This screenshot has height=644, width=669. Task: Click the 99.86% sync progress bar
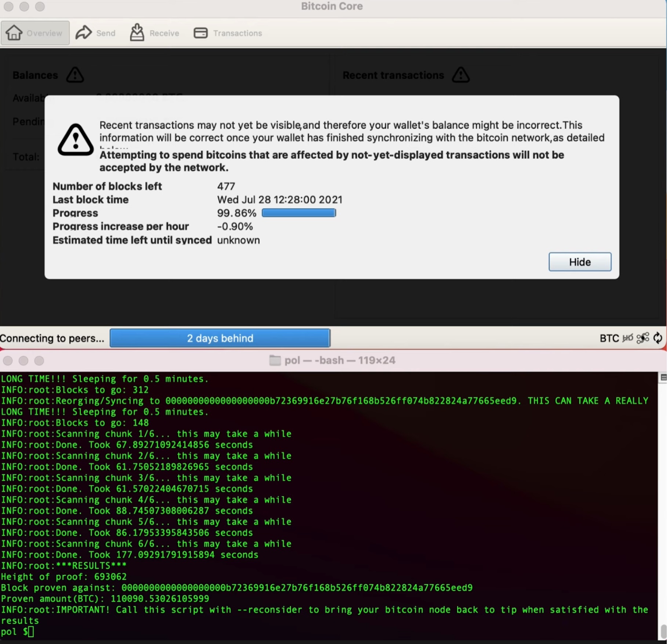pyautogui.click(x=299, y=213)
